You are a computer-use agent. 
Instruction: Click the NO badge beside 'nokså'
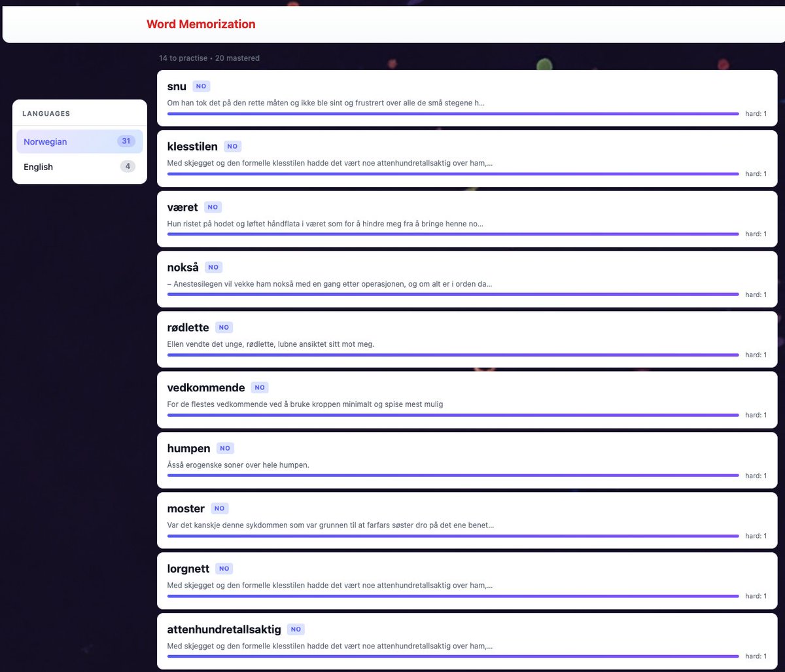tap(213, 267)
